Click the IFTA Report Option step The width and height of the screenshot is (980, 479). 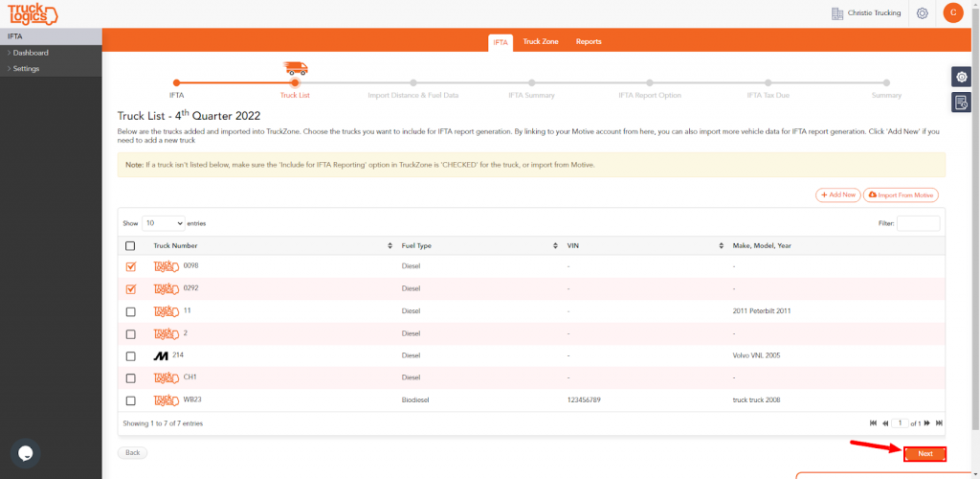pyautogui.click(x=650, y=82)
